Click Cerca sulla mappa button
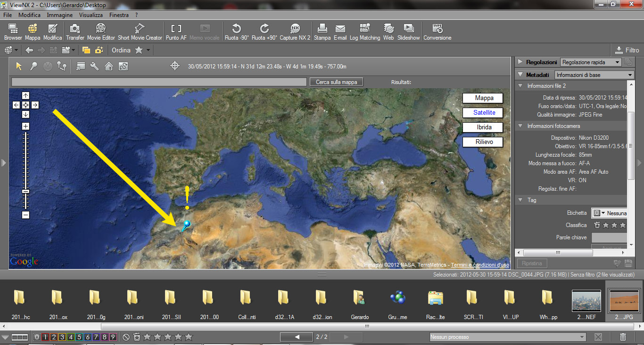 click(x=336, y=82)
